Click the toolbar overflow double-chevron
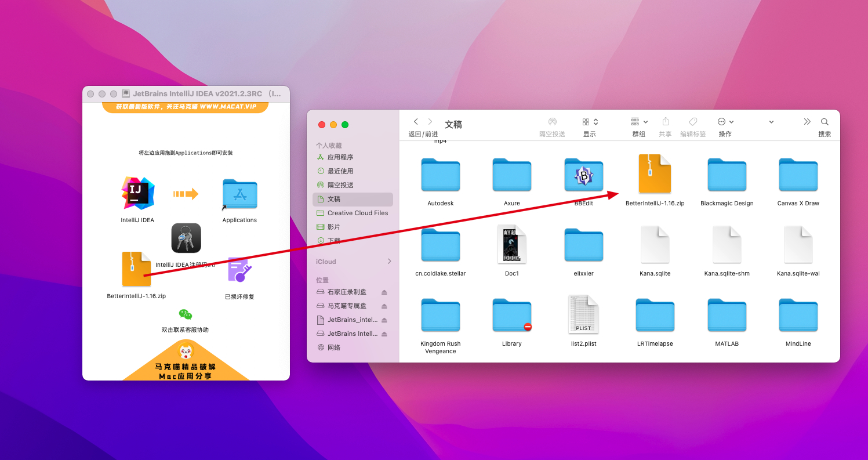Image resolution: width=868 pixels, height=460 pixels. coord(807,122)
